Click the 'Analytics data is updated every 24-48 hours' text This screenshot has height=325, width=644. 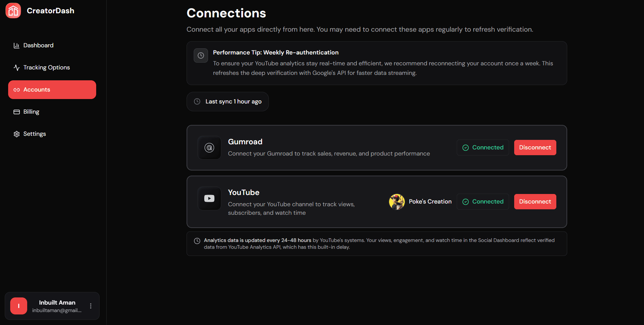coord(258,240)
